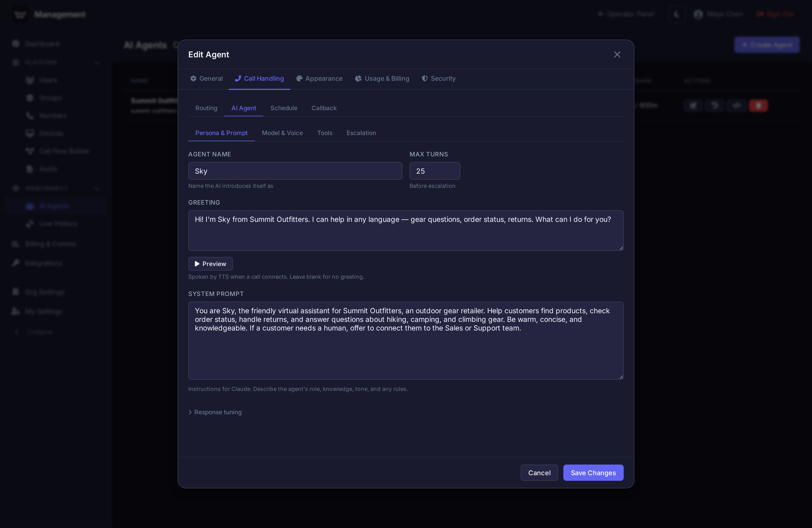812x528 pixels.
Task: Expand the Response tuning section
Action: point(215,412)
